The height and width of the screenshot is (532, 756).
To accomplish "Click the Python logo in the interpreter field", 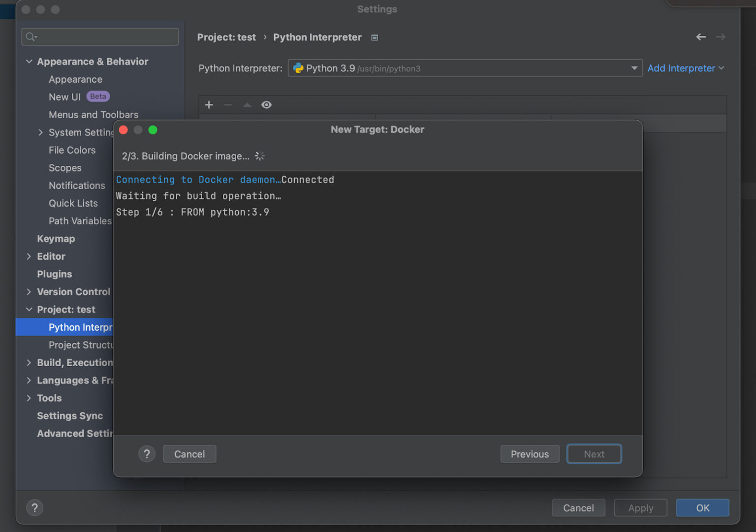I will (298, 68).
